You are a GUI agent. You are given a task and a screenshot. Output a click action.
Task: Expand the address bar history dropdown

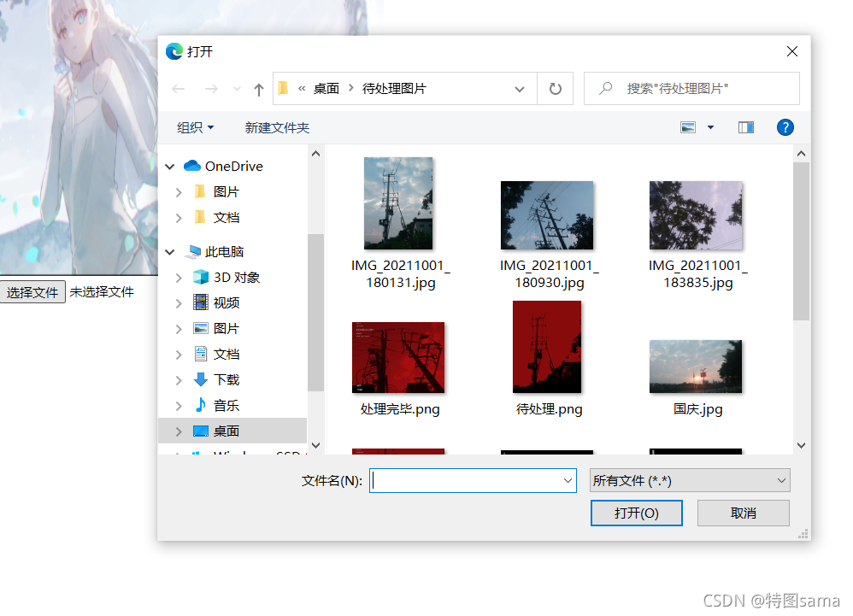520,89
